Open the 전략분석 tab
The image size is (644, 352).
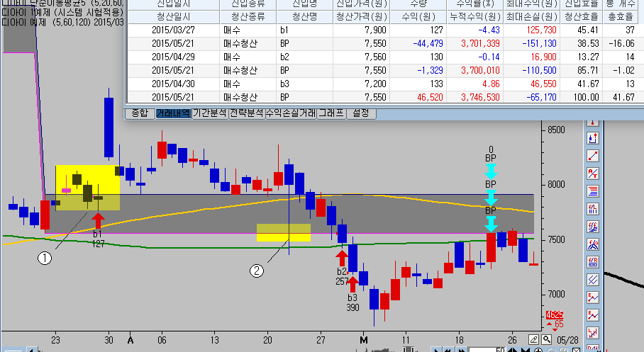coord(246,113)
